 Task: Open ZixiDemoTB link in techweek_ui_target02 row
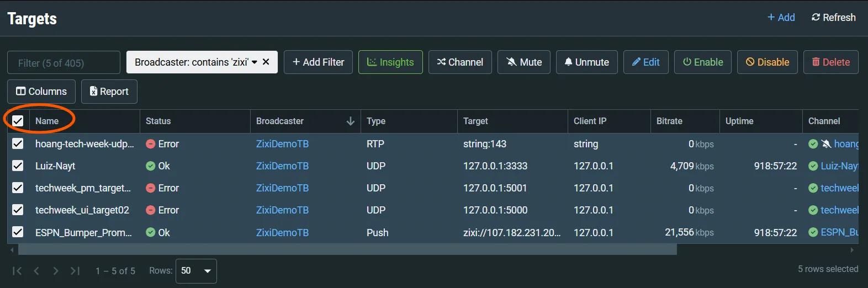coord(282,210)
